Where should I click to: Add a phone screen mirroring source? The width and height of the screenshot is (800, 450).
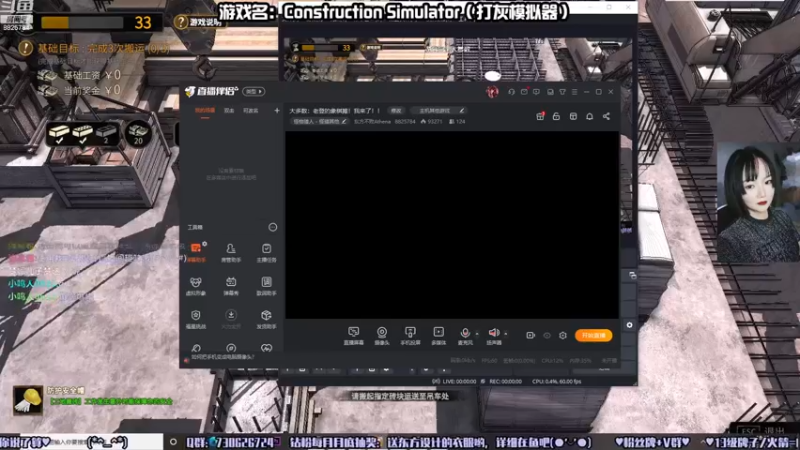410,336
